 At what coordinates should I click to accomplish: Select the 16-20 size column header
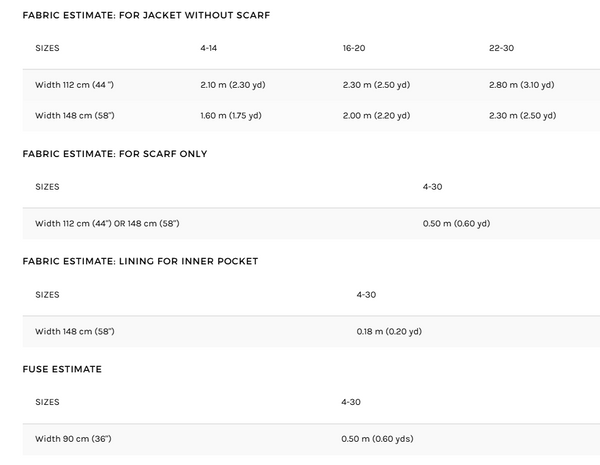pyautogui.click(x=354, y=48)
